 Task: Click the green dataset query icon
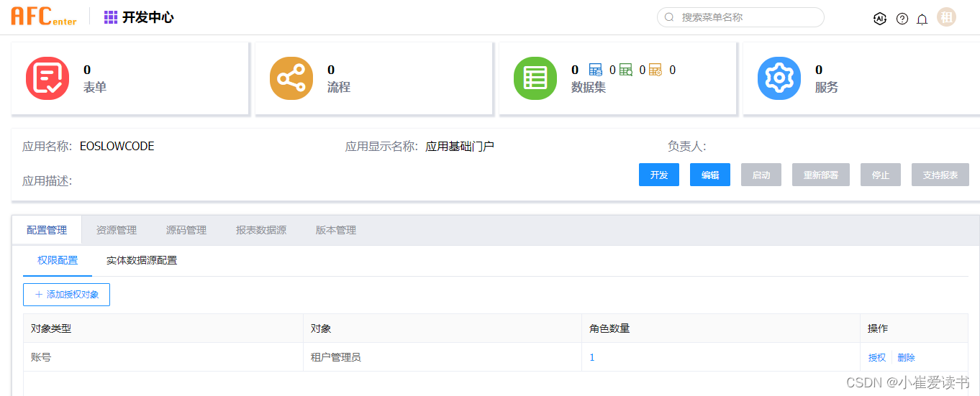(x=626, y=70)
